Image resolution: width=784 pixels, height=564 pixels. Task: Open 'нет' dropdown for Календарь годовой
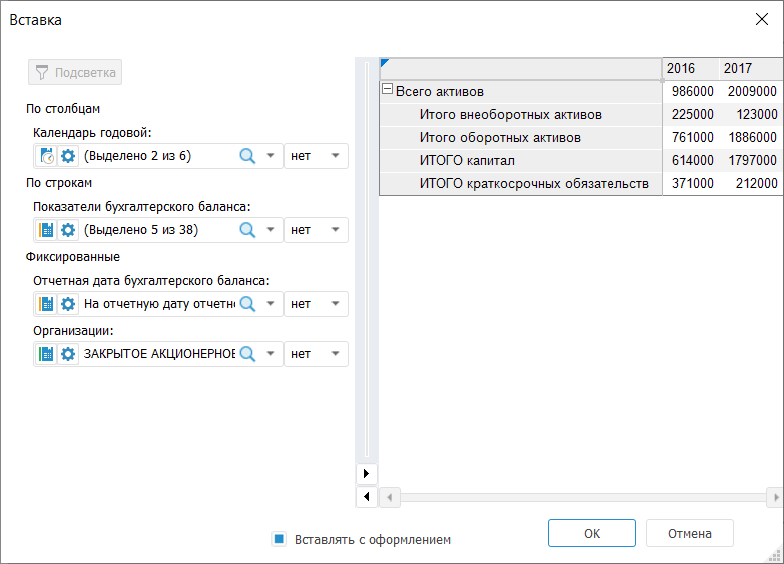[316, 156]
